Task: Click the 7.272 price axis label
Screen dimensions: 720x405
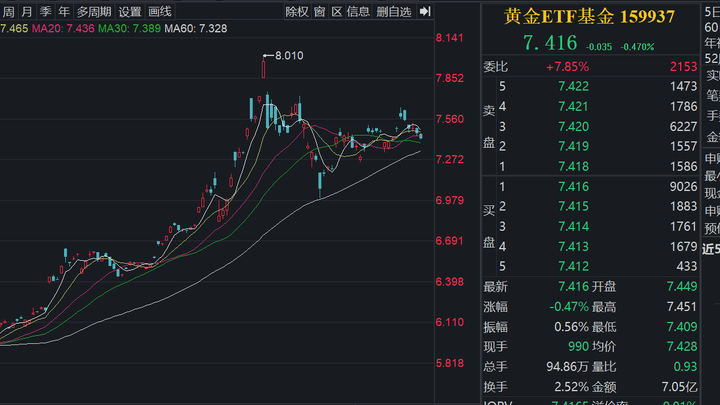Action: [x=450, y=160]
